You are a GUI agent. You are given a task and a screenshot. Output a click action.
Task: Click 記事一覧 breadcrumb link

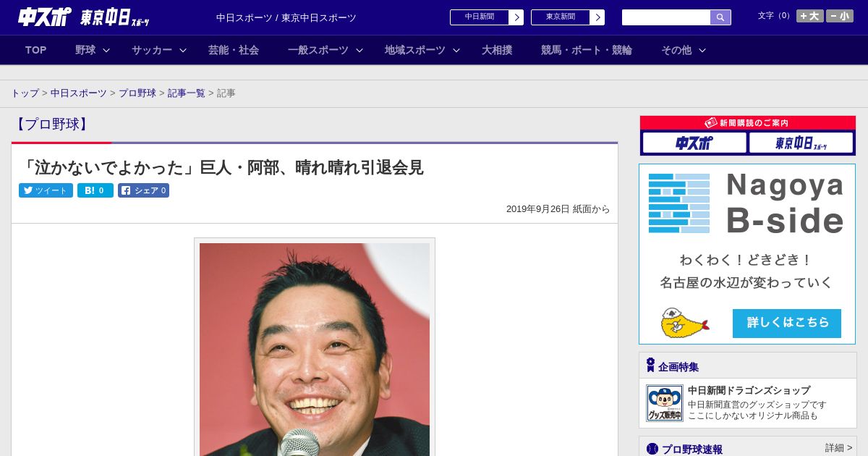click(187, 93)
